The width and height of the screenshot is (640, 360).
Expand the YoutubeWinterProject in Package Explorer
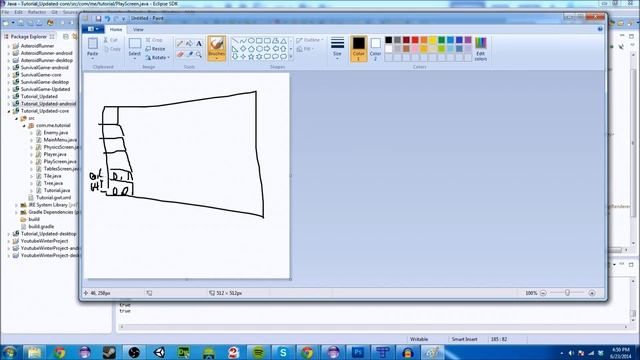click(x=9, y=241)
